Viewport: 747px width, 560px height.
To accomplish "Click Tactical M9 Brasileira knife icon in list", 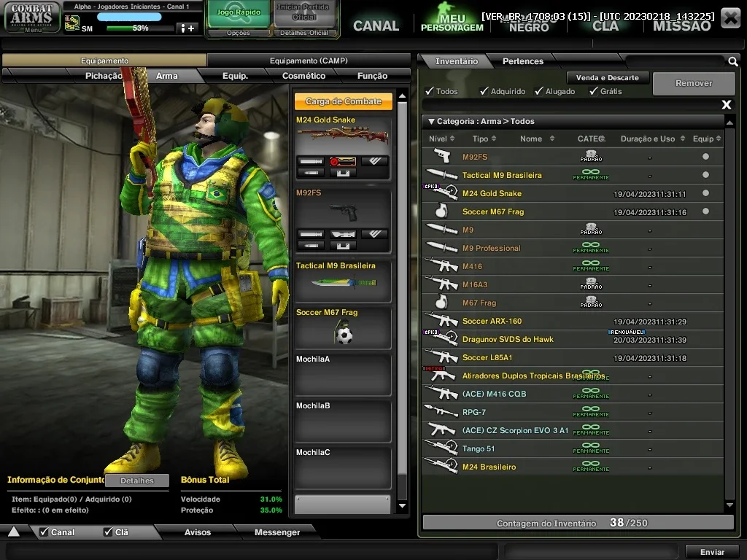I will tap(442, 175).
